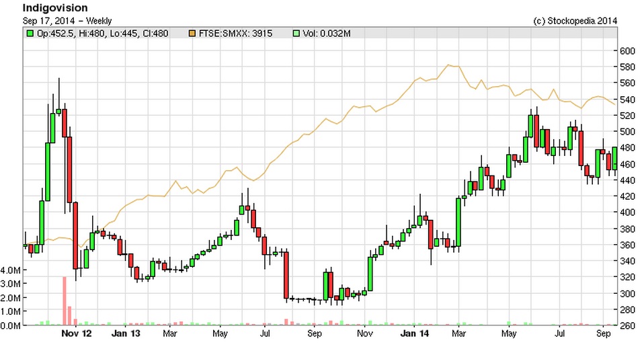Click the 580 price axis label

tap(627, 67)
